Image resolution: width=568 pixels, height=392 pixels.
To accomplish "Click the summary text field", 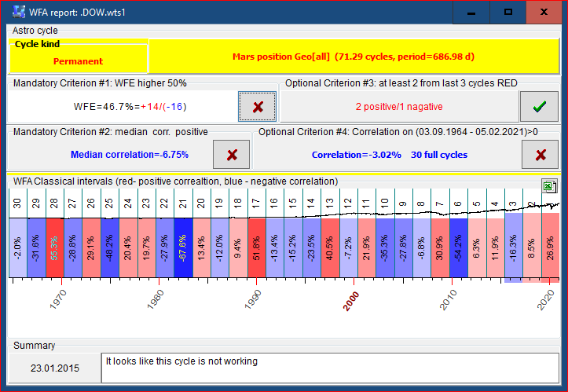I will point(330,368).
